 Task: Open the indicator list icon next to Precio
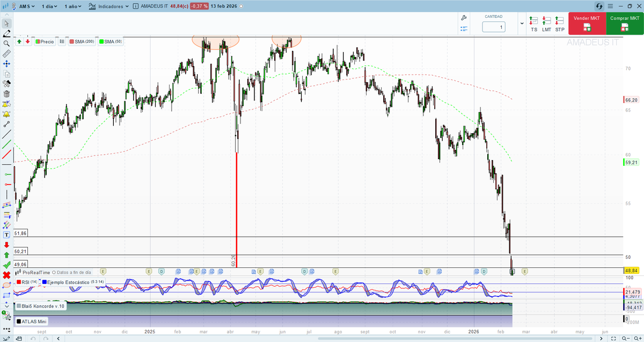62,41
